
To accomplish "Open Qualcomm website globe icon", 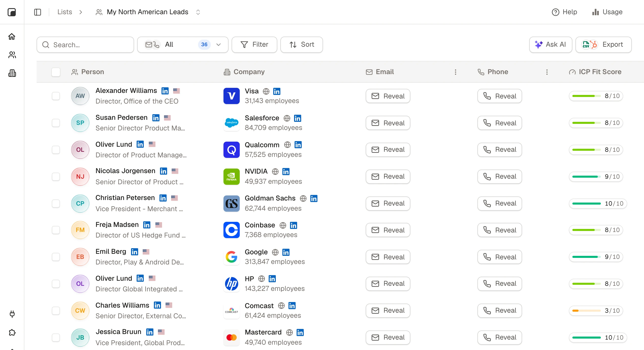I will pos(287,145).
